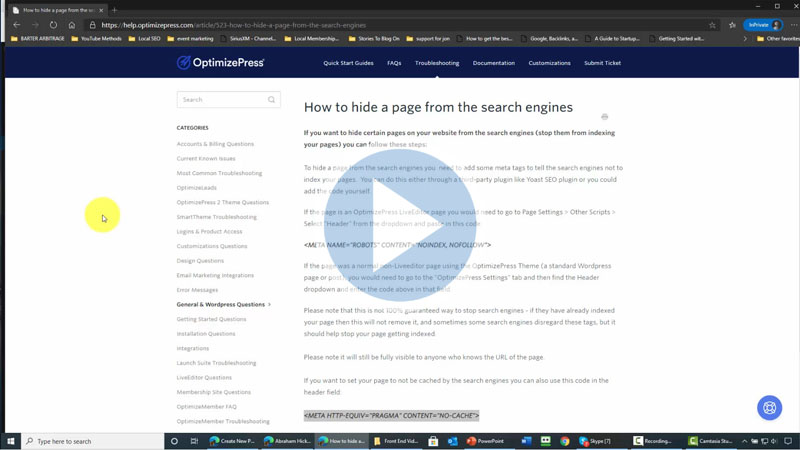
Task: Open Accounts & Billing Questions category
Action: (215, 144)
